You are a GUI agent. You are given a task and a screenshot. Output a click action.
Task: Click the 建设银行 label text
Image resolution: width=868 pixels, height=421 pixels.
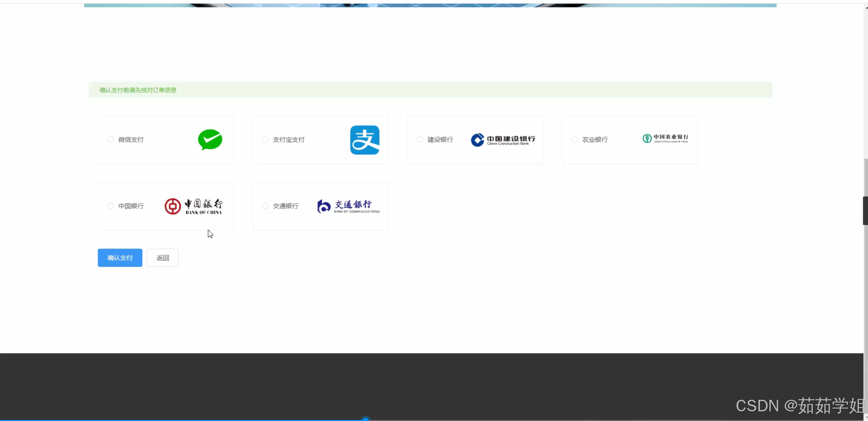tap(440, 140)
